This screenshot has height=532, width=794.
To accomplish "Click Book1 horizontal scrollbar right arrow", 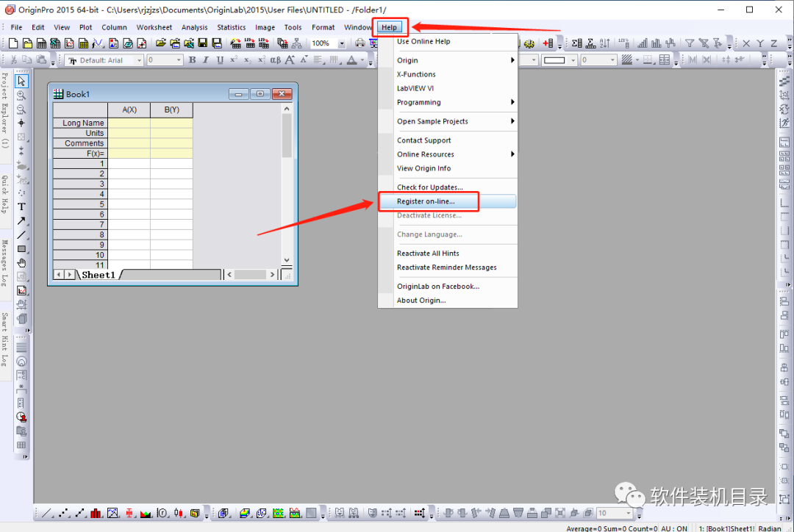I will pyautogui.click(x=272, y=274).
